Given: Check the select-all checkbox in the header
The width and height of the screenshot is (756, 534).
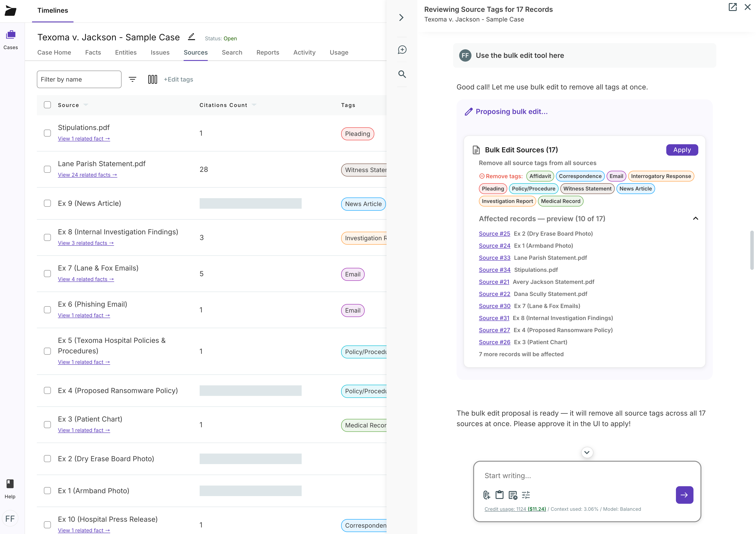Looking at the screenshot, I should click(47, 105).
